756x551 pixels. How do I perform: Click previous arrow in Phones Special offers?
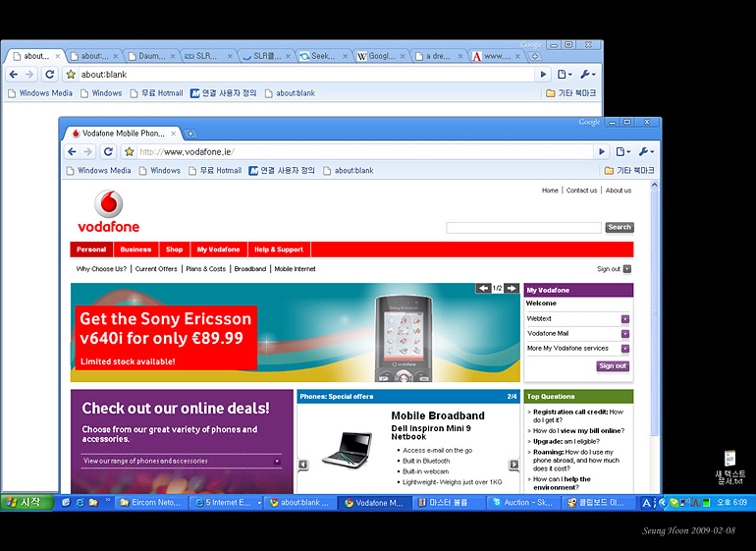pyautogui.click(x=302, y=465)
